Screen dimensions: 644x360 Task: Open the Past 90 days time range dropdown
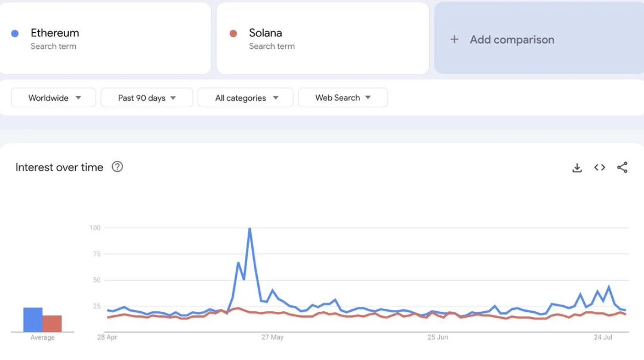tap(147, 97)
